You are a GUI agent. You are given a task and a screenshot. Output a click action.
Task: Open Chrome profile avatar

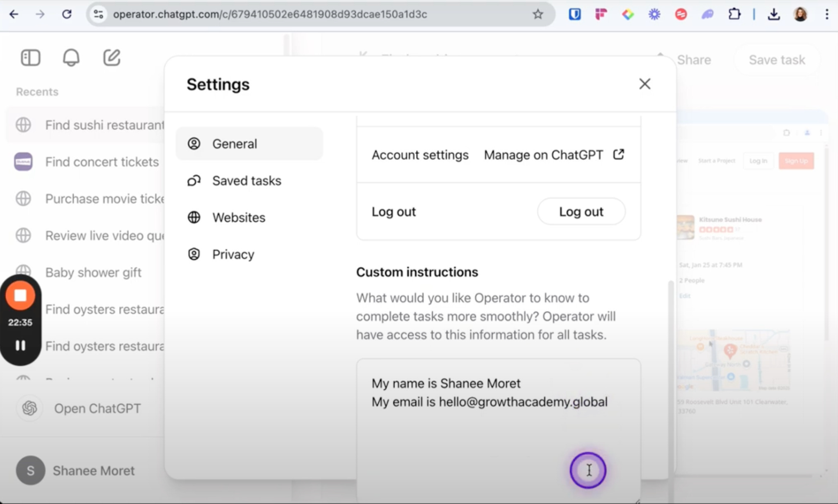click(800, 14)
